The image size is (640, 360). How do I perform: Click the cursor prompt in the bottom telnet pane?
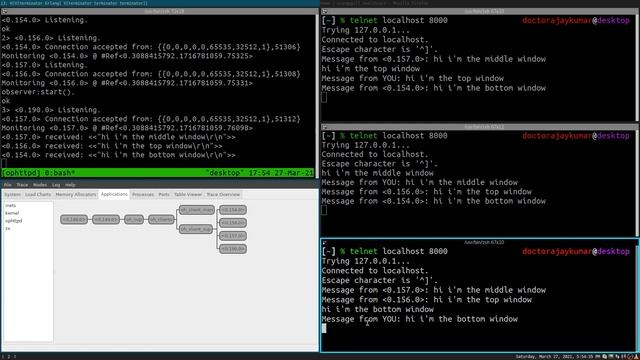tap(324, 329)
